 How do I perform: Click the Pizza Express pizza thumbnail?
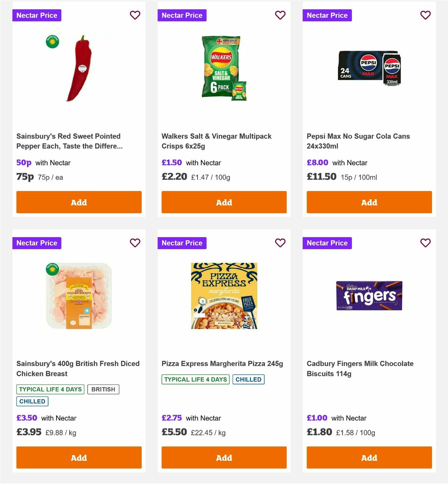pos(224,296)
